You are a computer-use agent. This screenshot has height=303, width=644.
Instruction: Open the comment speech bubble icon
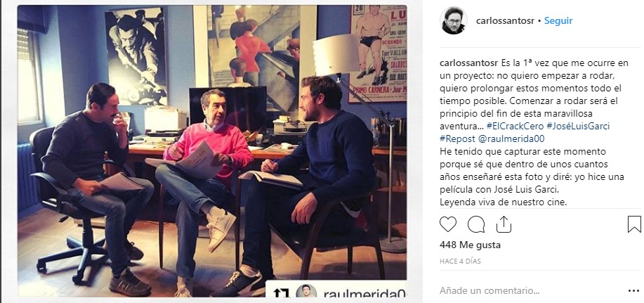(x=476, y=224)
